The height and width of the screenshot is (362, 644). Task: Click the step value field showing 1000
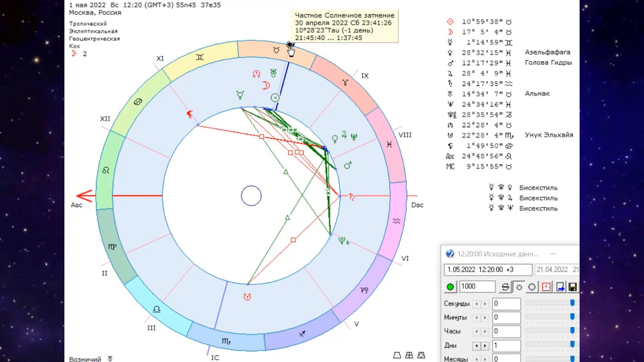(x=477, y=286)
